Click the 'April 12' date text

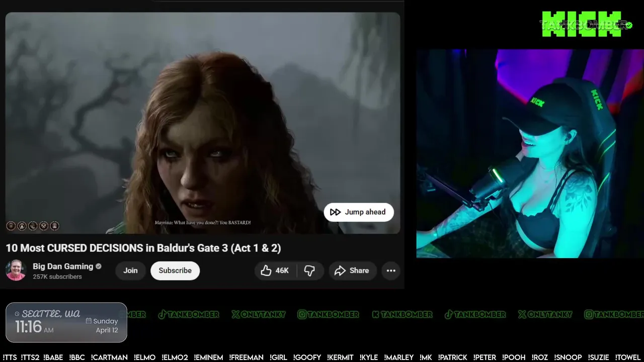pos(107,330)
